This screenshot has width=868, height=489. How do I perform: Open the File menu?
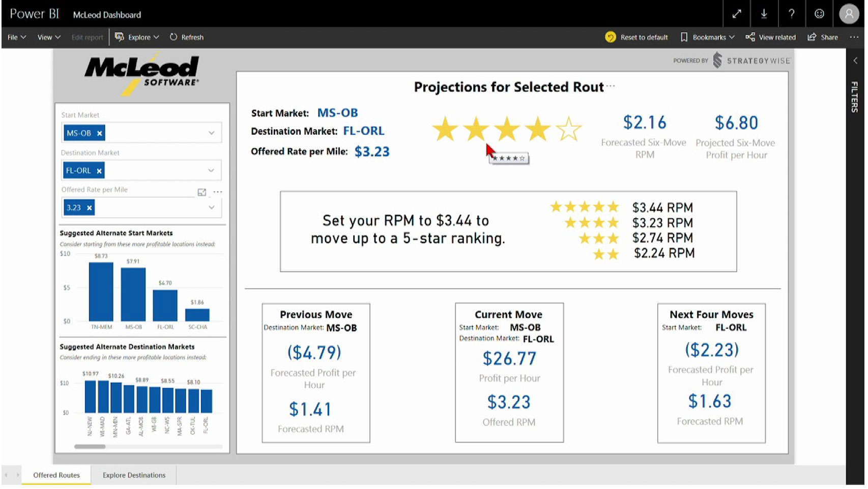coord(16,37)
